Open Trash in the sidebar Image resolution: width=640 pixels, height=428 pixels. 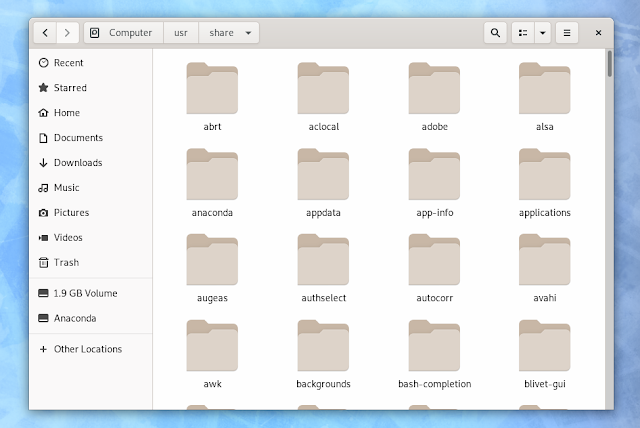coord(66,263)
